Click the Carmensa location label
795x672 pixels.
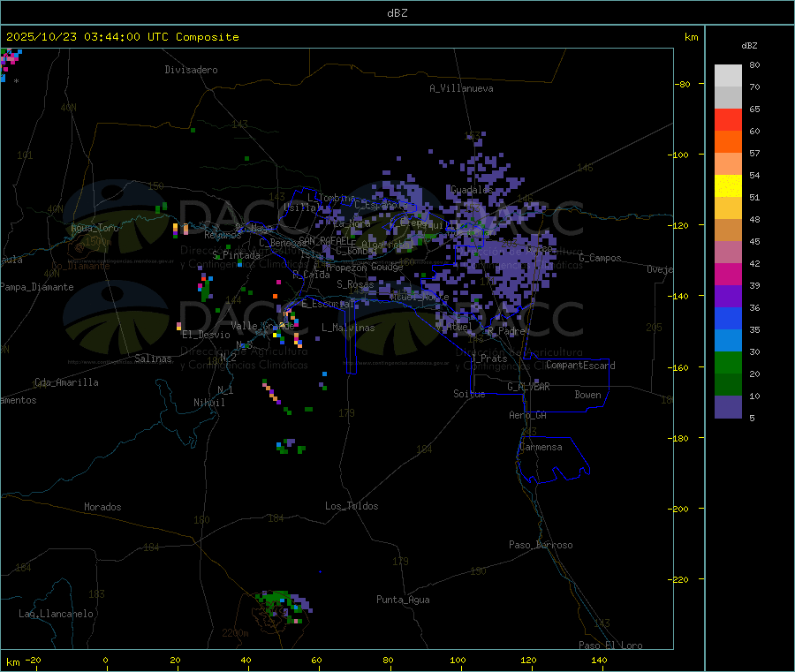point(541,447)
